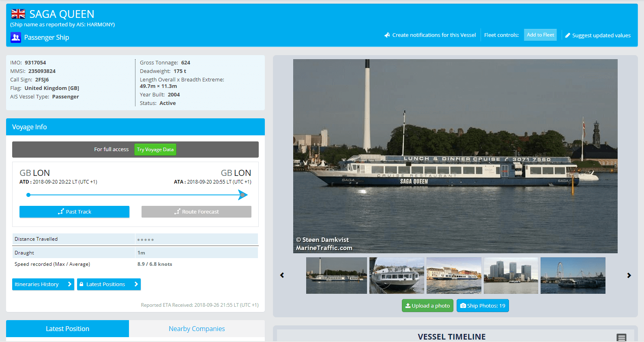
Task: Open Suggest updated values link
Action: click(598, 36)
